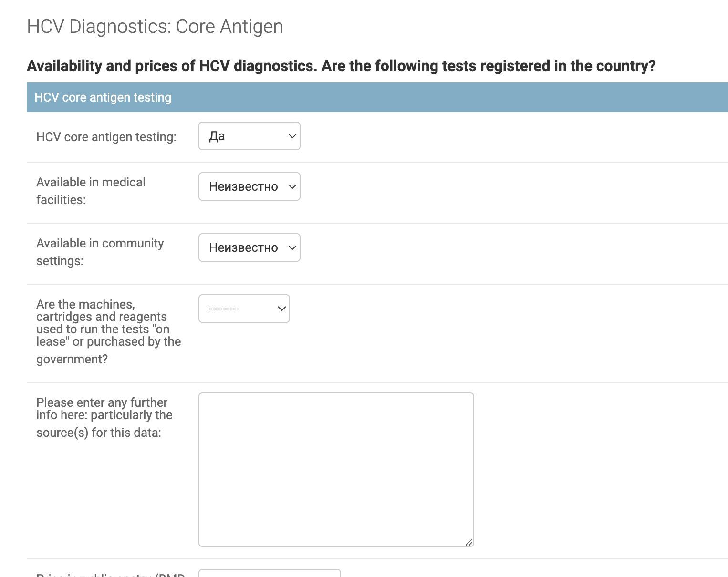Click the blue 'HCV core antigen testing' section header
Image resolution: width=728 pixels, height=577 pixels.
[377, 97]
